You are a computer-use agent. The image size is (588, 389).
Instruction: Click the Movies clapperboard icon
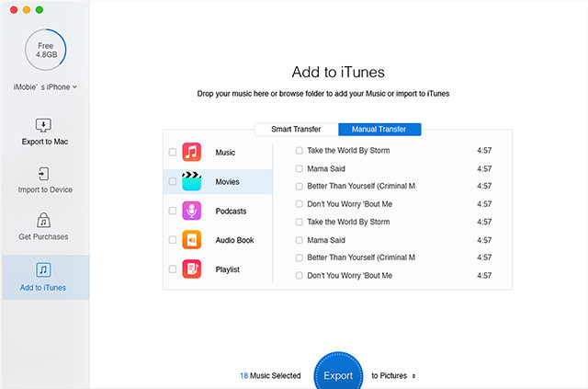click(192, 181)
